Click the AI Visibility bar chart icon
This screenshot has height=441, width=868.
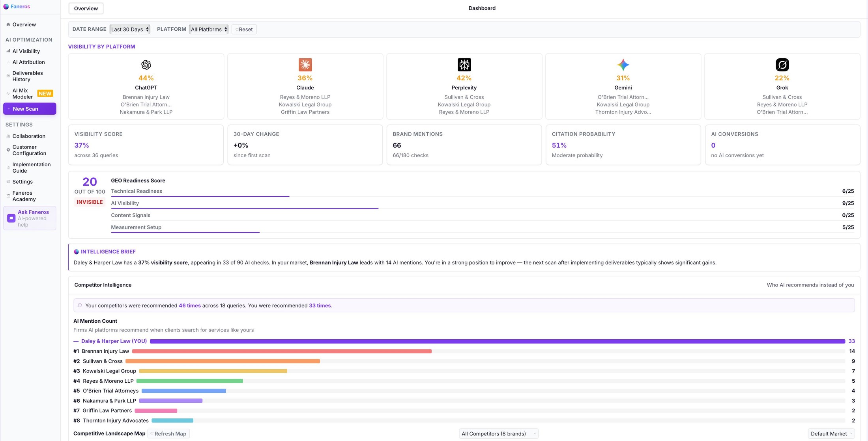(8, 51)
